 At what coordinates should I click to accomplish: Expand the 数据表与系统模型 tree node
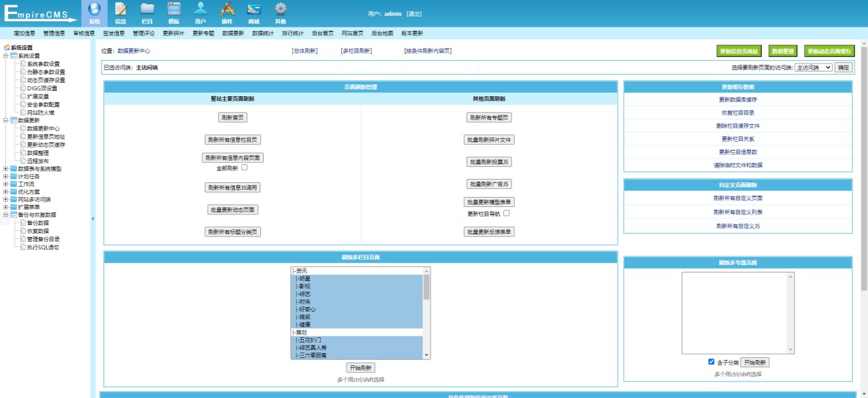6,169
